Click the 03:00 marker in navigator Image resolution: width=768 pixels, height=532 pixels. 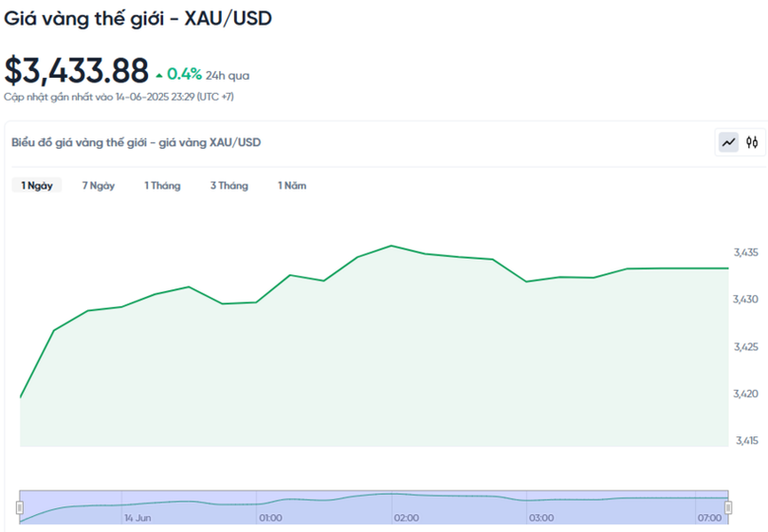(x=541, y=518)
